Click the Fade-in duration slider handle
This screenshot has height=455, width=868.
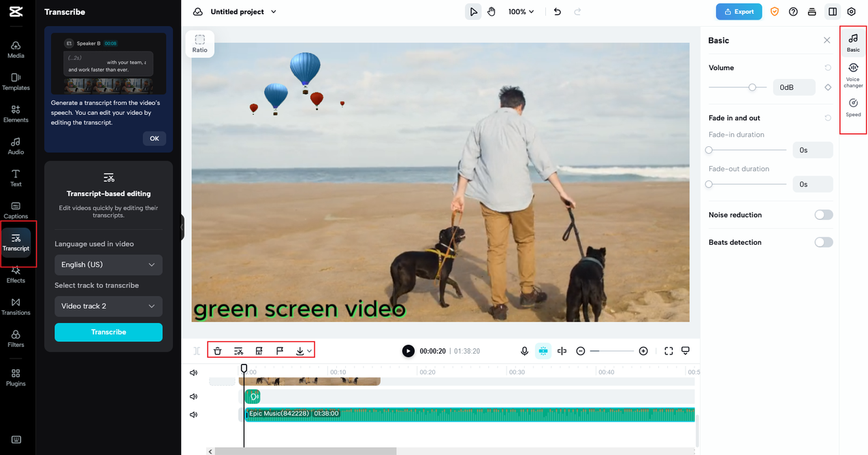click(709, 150)
